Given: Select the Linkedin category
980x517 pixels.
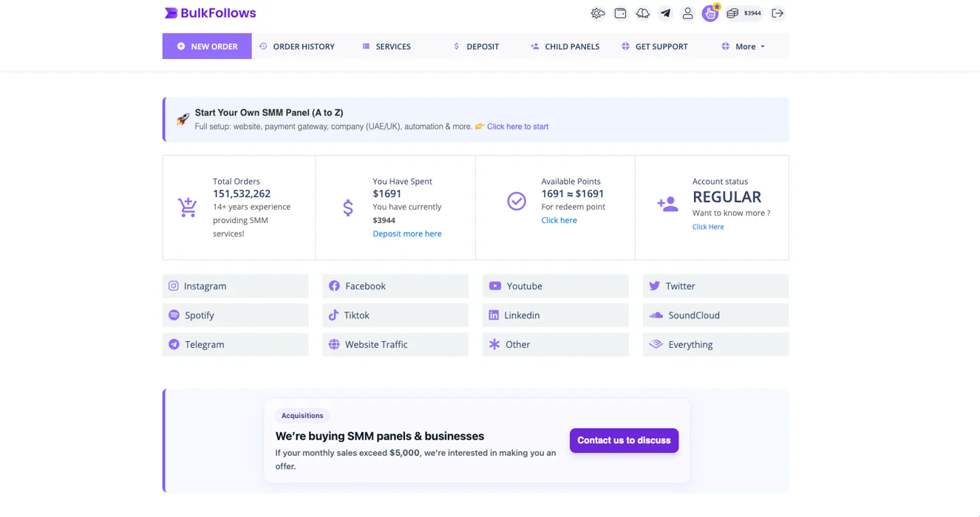Looking at the screenshot, I should (556, 315).
